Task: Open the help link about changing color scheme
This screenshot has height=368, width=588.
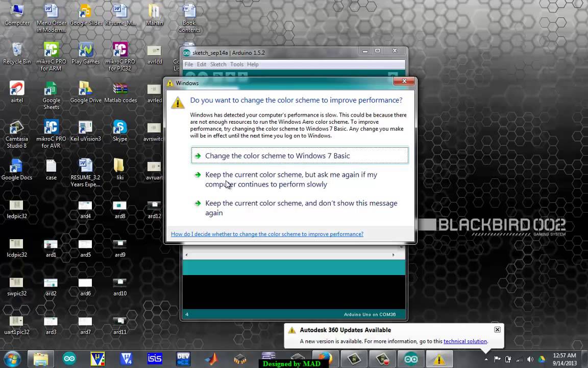Action: click(267, 234)
